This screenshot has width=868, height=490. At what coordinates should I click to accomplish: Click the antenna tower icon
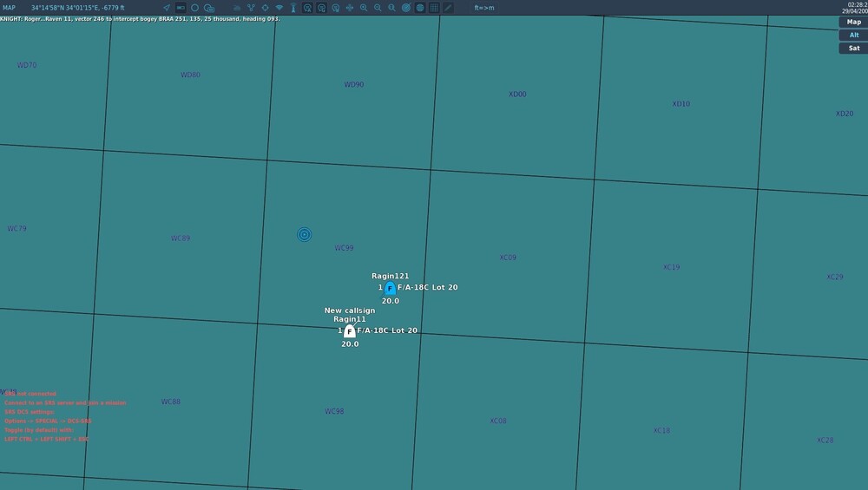(293, 8)
